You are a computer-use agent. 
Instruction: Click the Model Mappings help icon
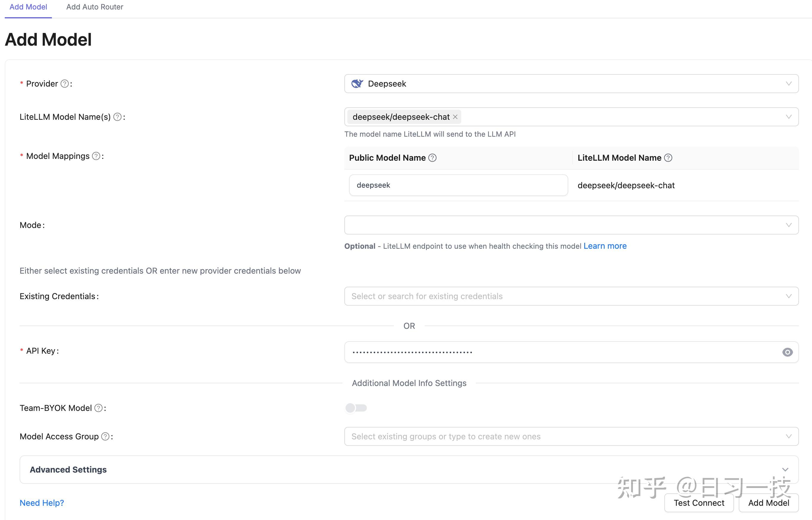[96, 156]
